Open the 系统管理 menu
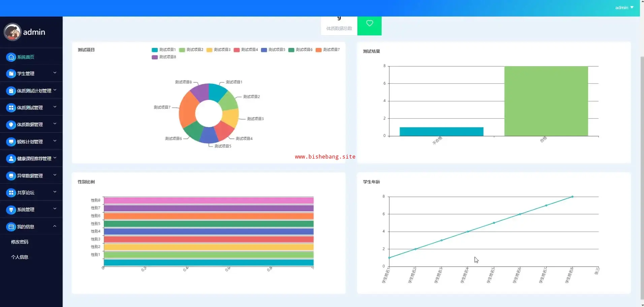Screen dimensions: 644x307 point(26,210)
